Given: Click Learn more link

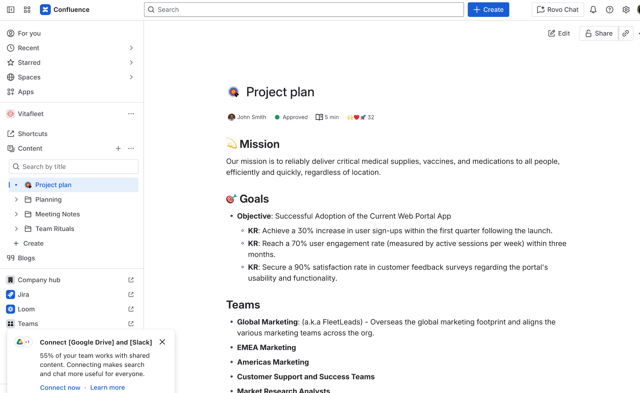Looking at the screenshot, I should coord(107,388).
